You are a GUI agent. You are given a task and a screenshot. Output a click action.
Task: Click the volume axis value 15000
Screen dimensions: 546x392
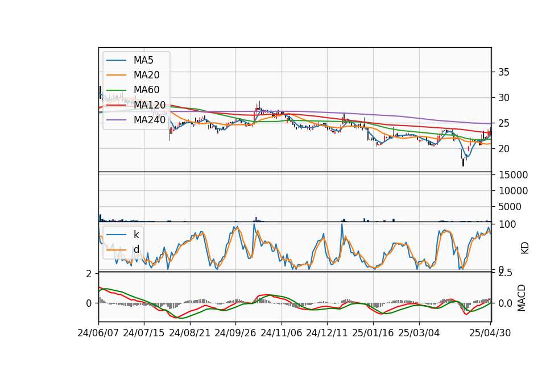click(x=513, y=175)
